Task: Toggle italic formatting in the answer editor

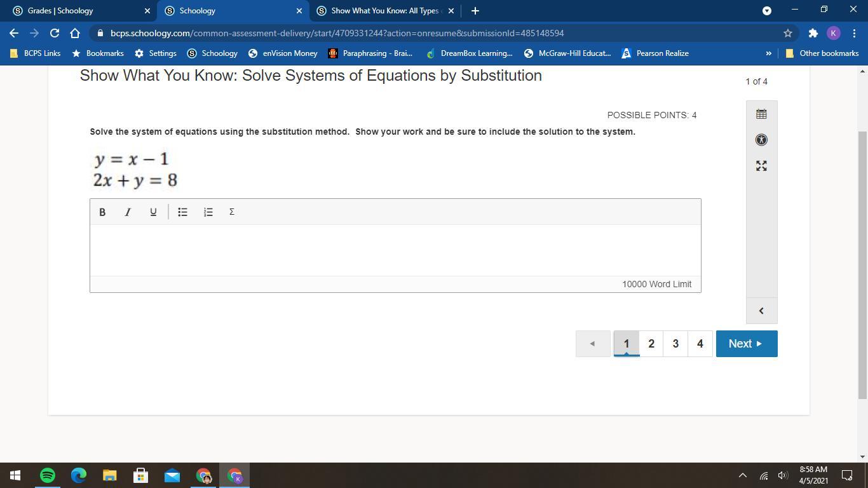Action: (128, 212)
